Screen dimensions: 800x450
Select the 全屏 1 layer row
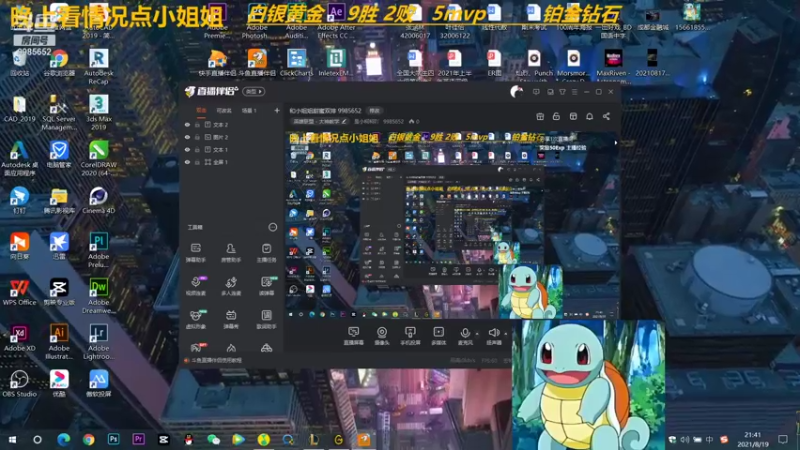(x=231, y=162)
